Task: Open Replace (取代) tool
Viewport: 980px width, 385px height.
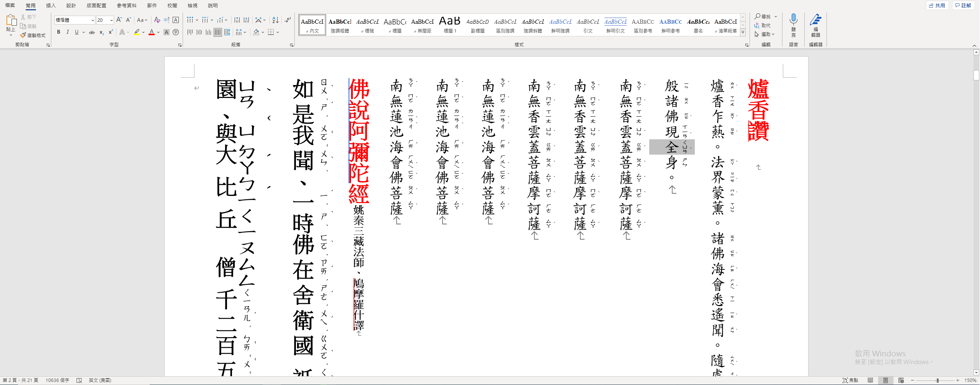Action: coord(763,25)
